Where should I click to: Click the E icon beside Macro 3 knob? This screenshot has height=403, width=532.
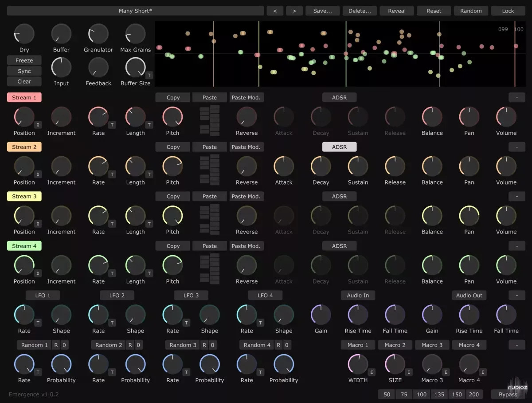(x=446, y=372)
